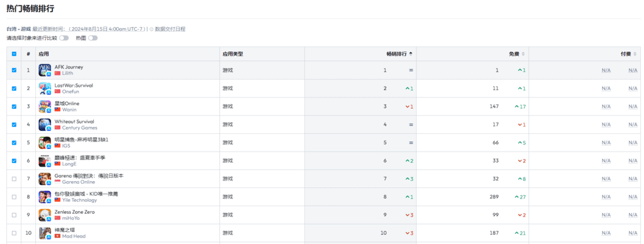This screenshot has width=644, height=244.
Task: Open the 星城Online app icon
Action: click(x=45, y=106)
